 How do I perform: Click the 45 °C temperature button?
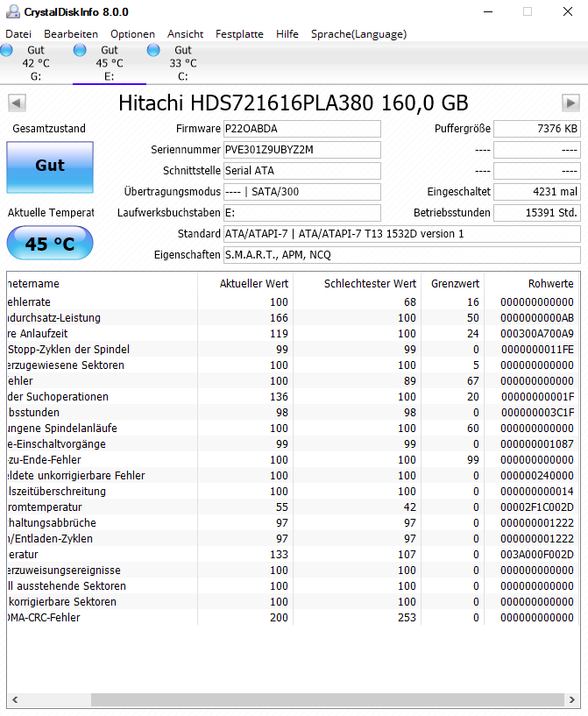[50, 243]
